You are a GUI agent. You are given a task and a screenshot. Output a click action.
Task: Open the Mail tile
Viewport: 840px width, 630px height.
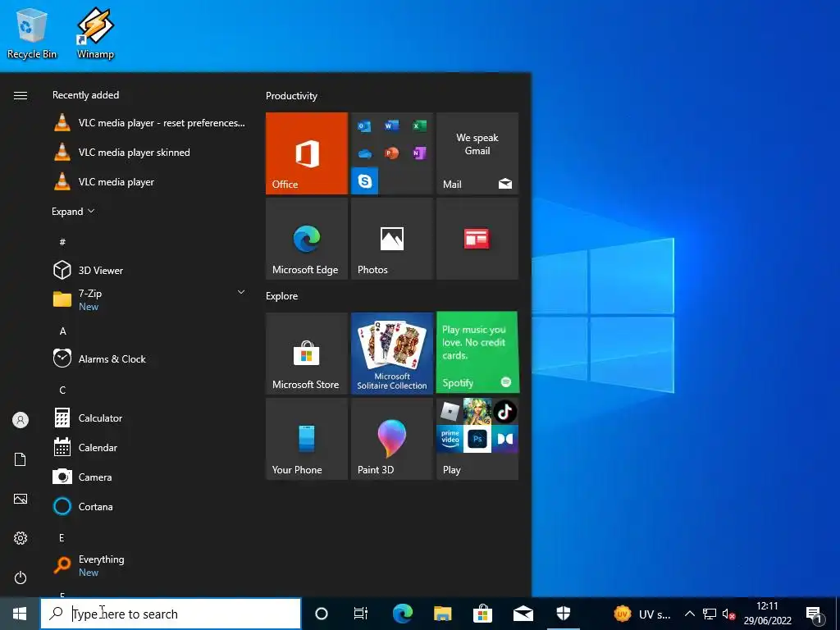point(477,153)
